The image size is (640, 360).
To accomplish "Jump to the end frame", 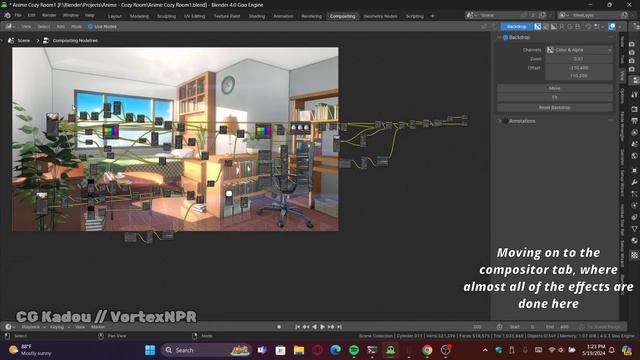I will pos(339,327).
